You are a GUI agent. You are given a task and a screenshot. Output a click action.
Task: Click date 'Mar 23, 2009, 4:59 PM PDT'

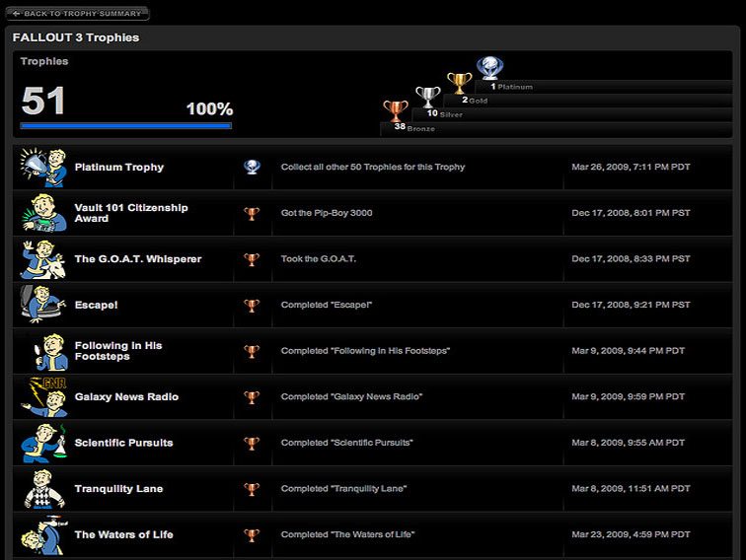point(631,534)
